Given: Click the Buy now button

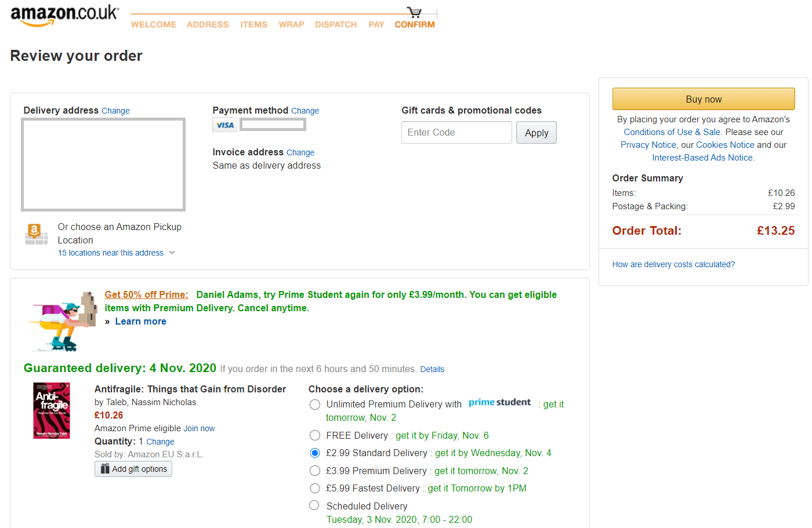Looking at the screenshot, I should tap(704, 99).
